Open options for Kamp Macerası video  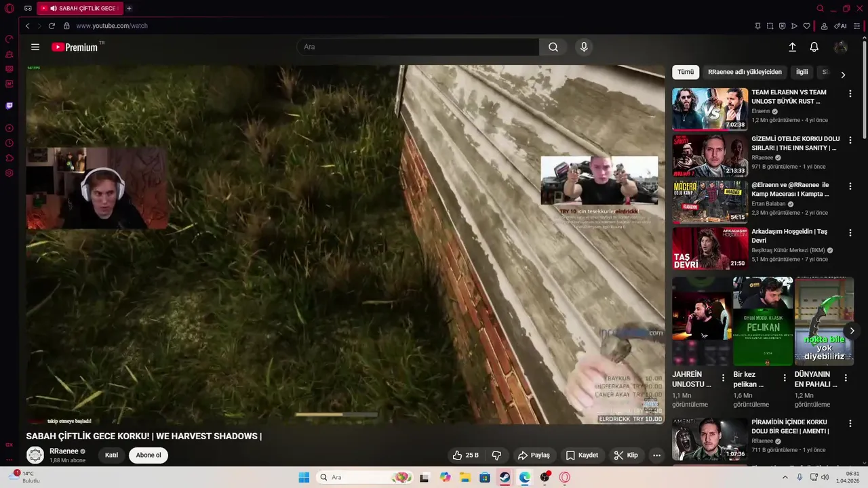850,186
